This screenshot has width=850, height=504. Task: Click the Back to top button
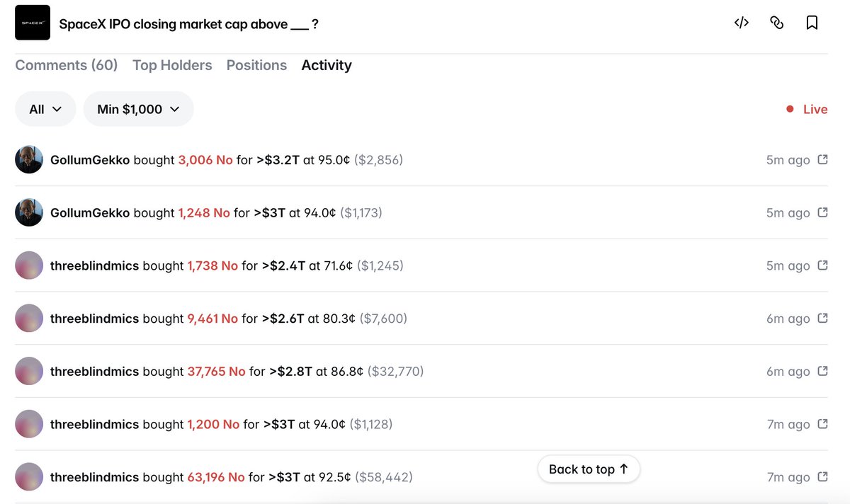pyautogui.click(x=589, y=469)
